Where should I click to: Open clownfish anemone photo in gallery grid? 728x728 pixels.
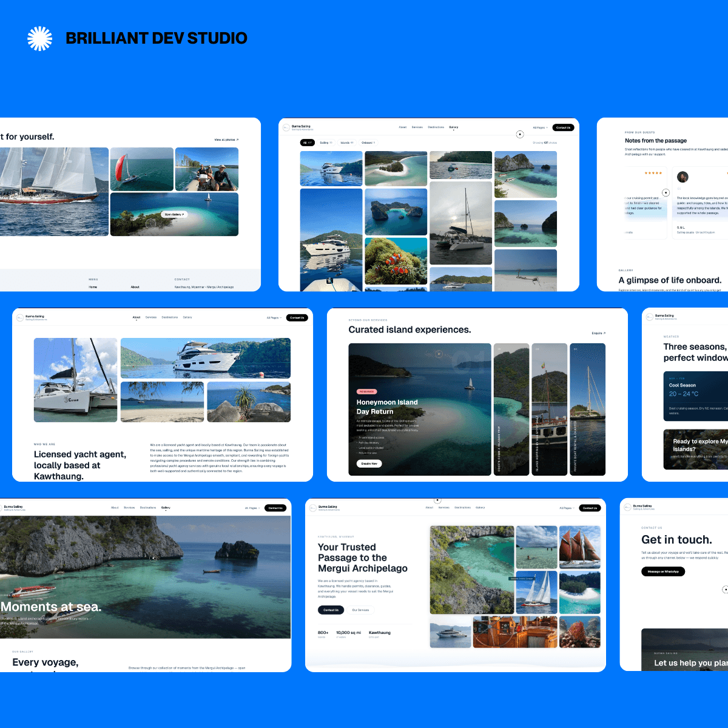(396, 261)
